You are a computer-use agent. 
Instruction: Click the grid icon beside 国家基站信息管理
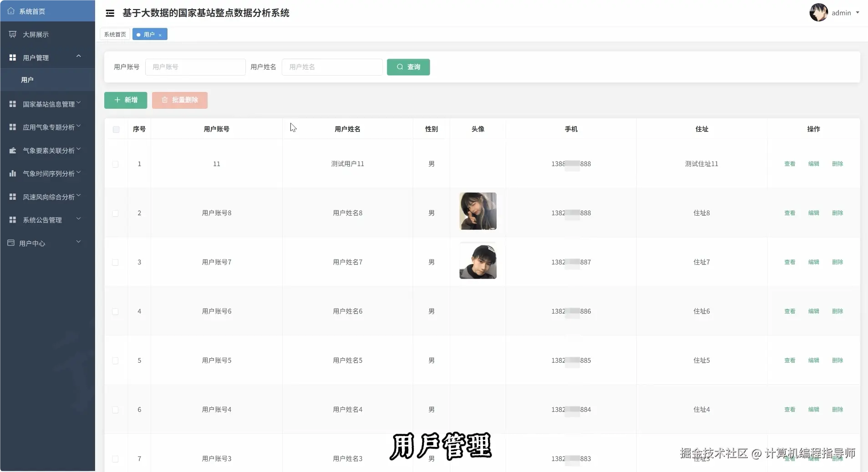click(13, 104)
